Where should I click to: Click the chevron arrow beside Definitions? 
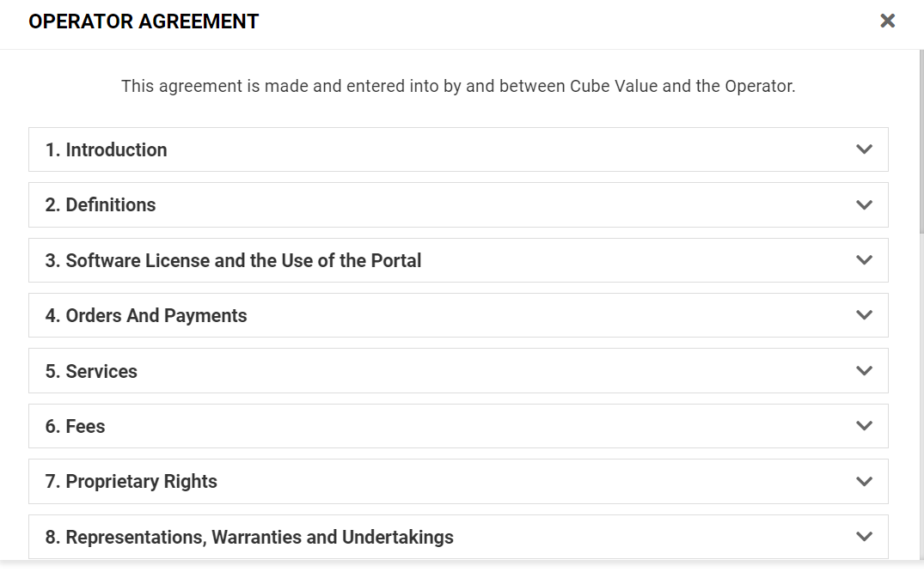864,205
